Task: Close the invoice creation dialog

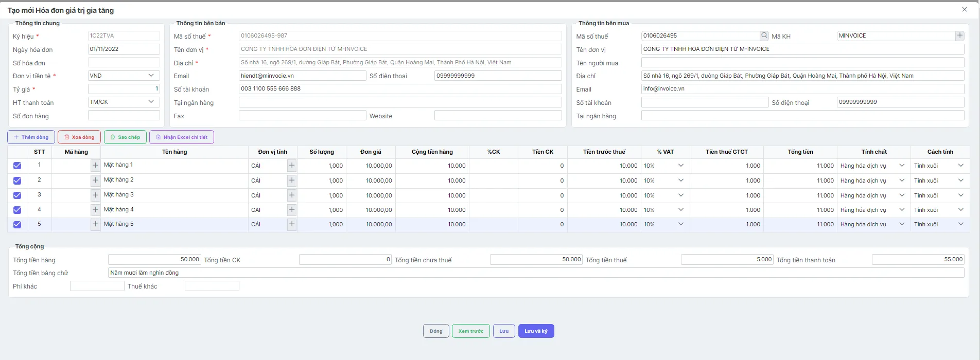Action: [965, 9]
